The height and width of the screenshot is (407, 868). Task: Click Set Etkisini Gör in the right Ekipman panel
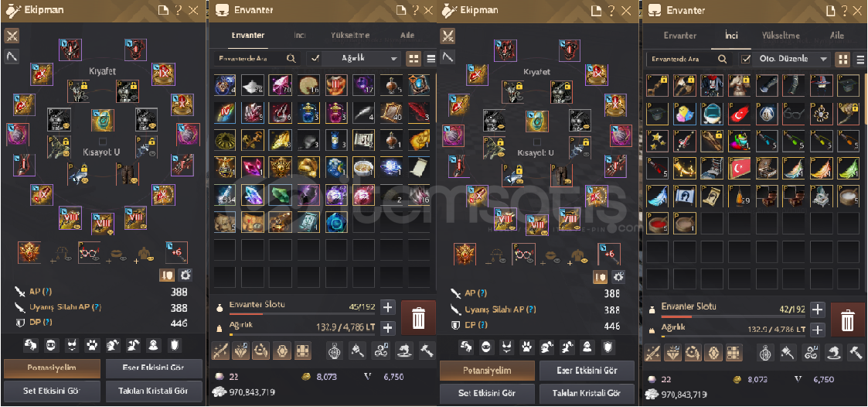coord(487,393)
